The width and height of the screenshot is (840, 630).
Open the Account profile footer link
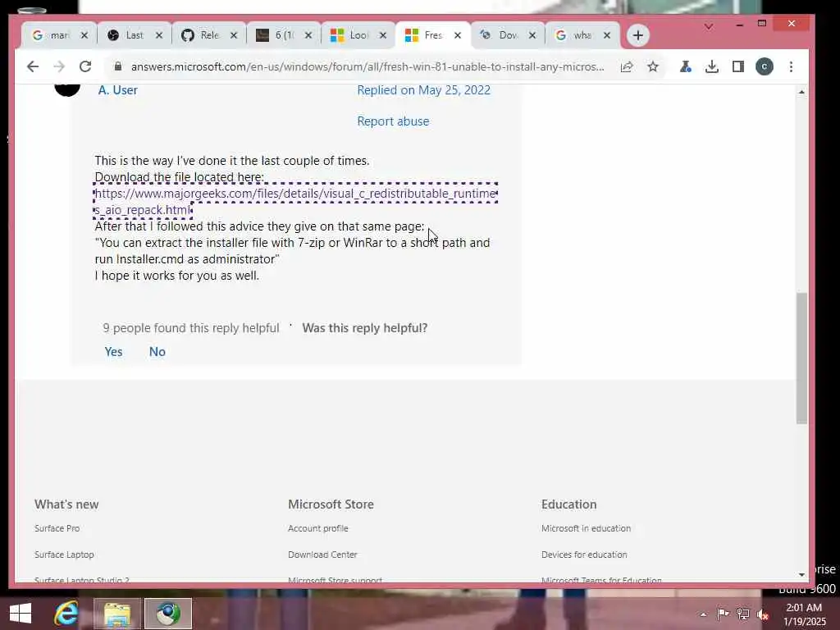point(317,528)
